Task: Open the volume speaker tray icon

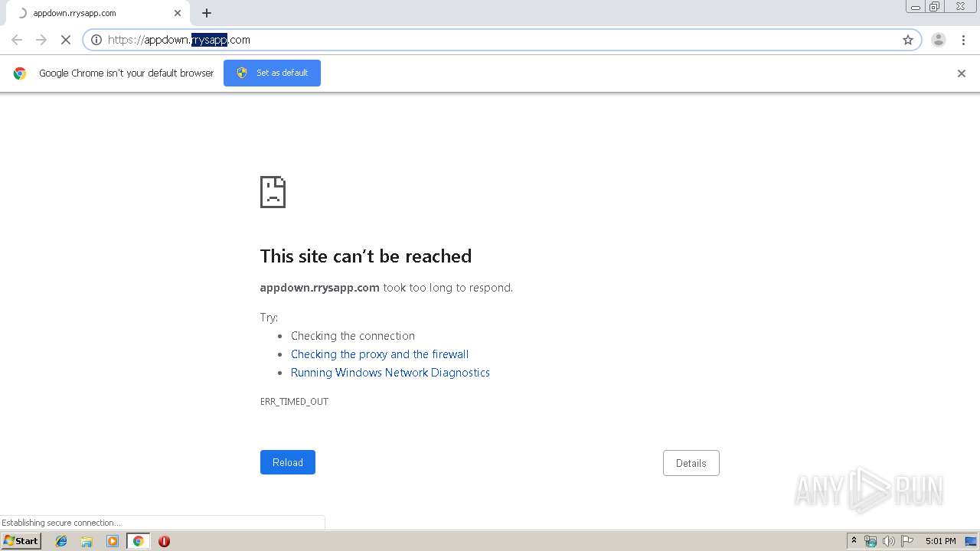Action: tap(888, 541)
